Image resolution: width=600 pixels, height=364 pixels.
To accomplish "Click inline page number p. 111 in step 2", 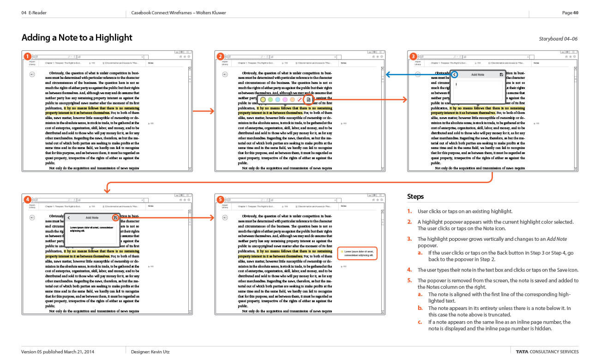I will [x=344, y=124].
